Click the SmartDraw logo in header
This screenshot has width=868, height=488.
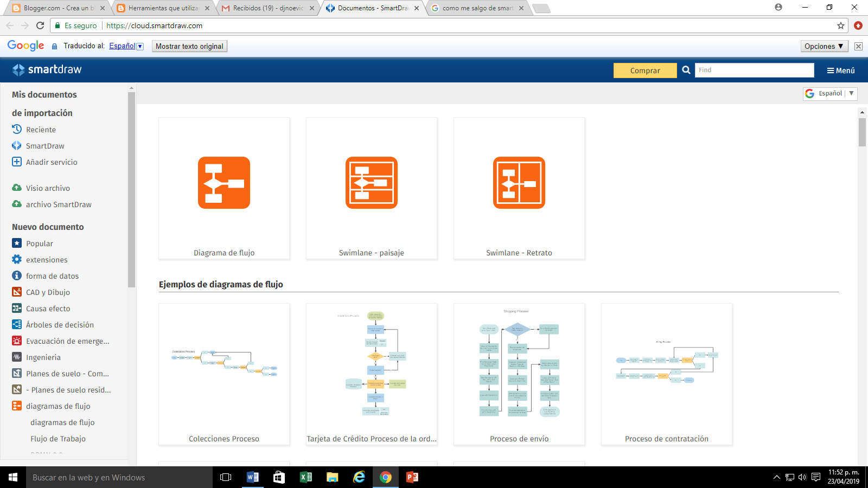47,69
